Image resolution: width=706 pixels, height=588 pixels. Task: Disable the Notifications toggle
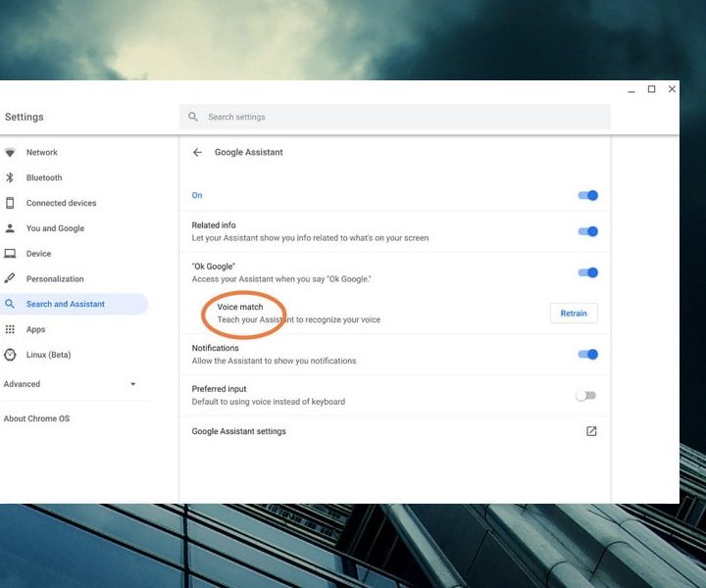(x=587, y=355)
